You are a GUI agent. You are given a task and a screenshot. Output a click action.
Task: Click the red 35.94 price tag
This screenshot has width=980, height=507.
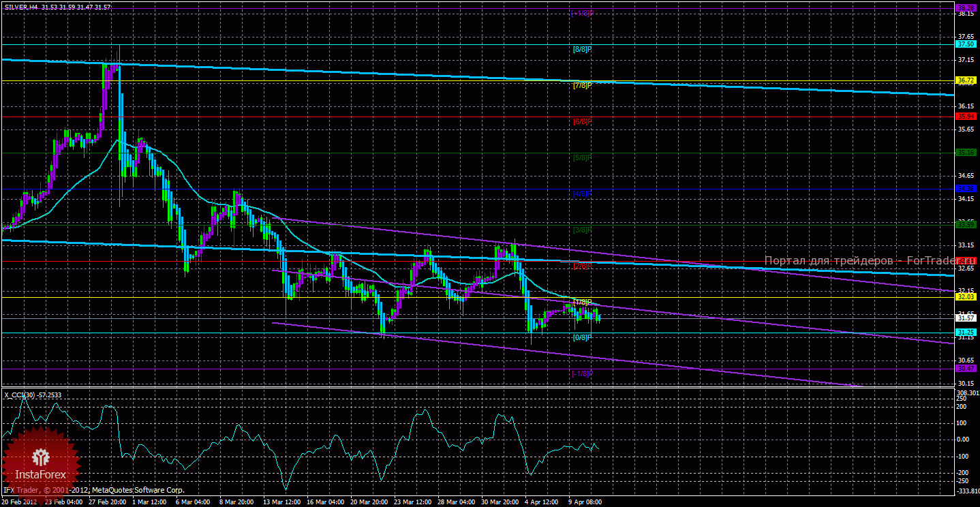(x=966, y=117)
